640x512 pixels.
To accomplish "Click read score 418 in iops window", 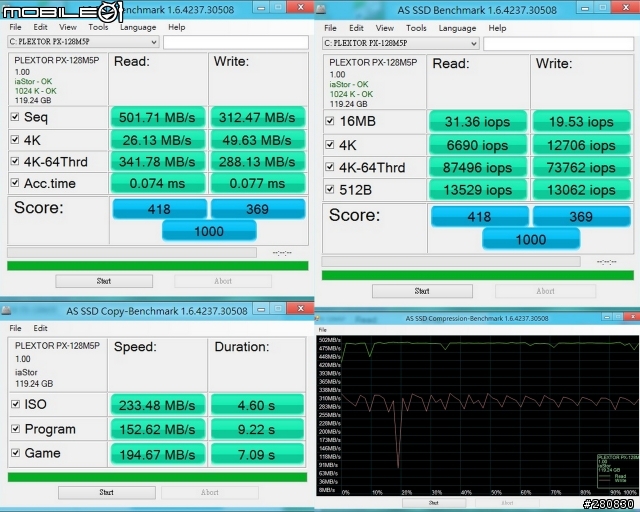I will point(480,216).
